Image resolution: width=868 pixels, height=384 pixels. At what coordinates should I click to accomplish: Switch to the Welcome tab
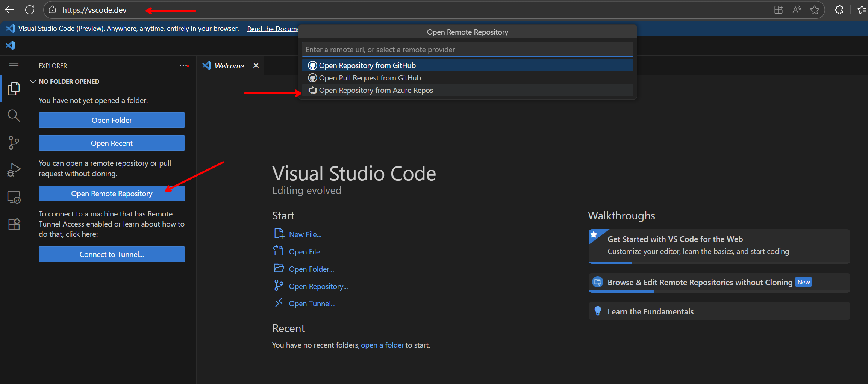pos(229,65)
